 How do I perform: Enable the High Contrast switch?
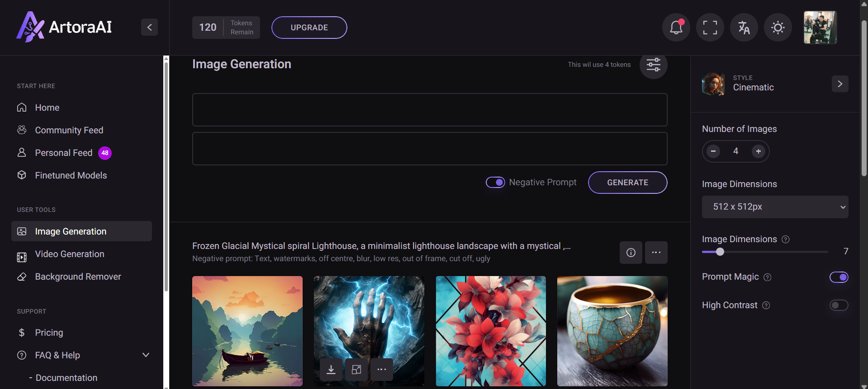click(839, 305)
